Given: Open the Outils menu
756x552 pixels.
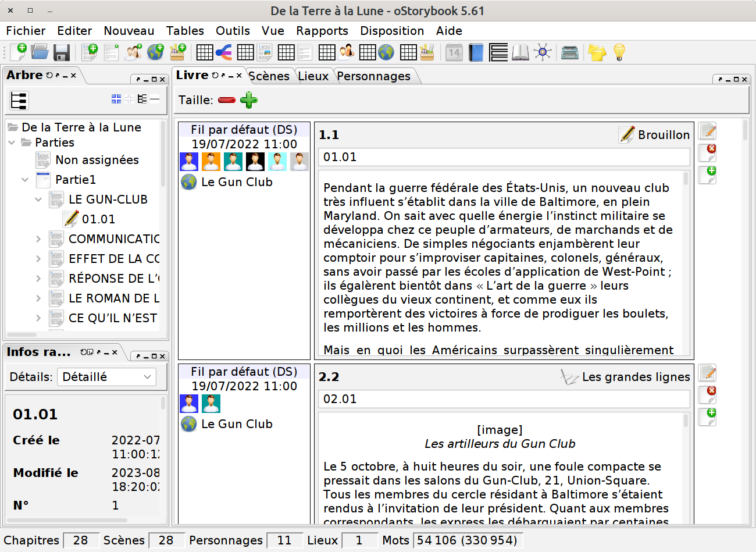Looking at the screenshot, I should pos(233,31).
